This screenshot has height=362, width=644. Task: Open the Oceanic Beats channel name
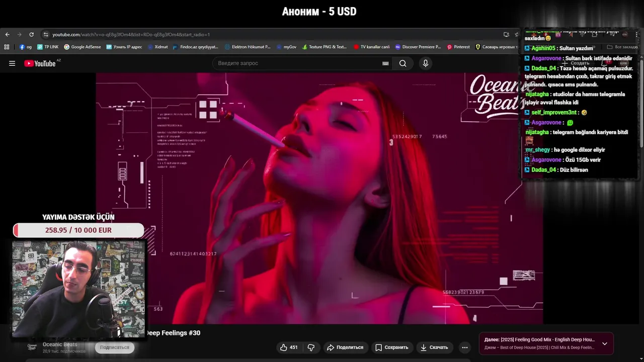click(60, 344)
